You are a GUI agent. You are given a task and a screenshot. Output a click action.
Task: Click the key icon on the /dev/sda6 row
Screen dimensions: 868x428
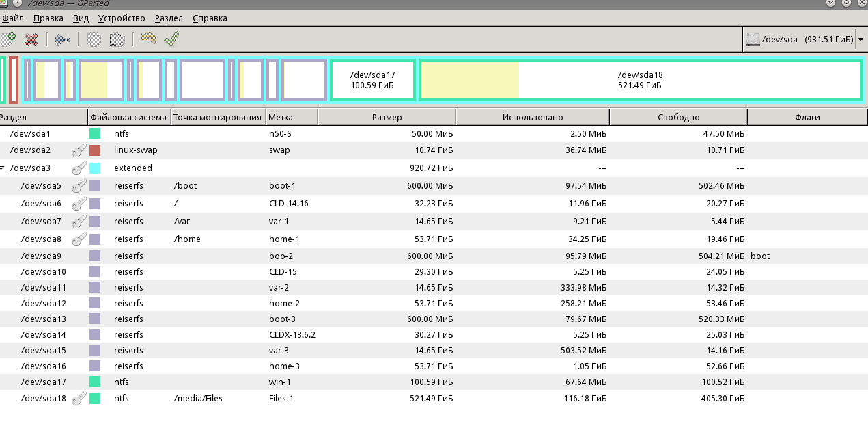tap(79, 203)
